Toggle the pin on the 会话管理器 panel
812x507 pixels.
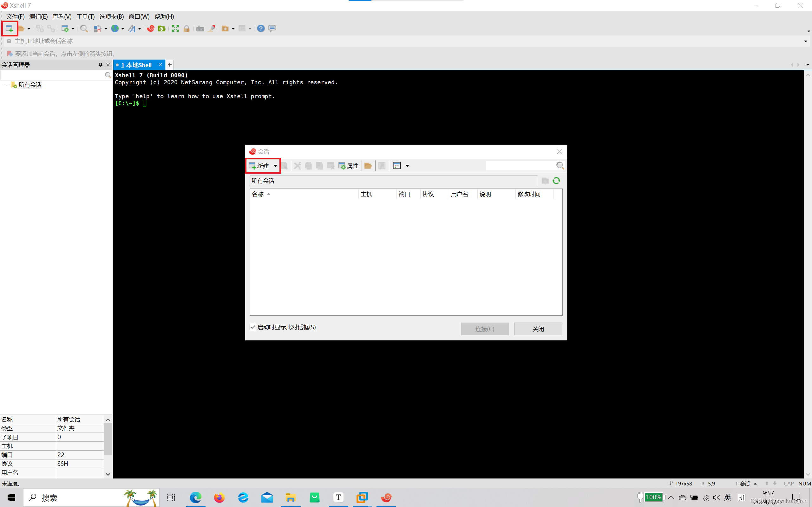100,65
